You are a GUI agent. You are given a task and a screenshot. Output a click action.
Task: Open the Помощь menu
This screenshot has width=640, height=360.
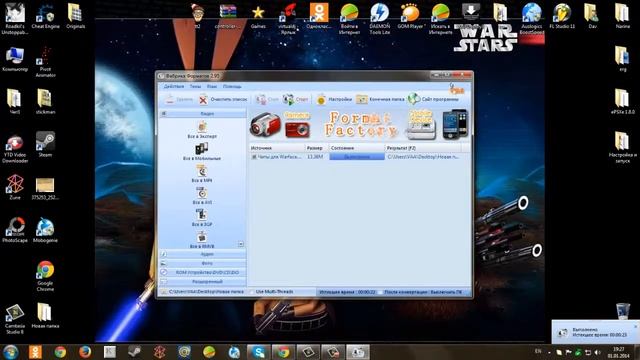pyautogui.click(x=232, y=87)
